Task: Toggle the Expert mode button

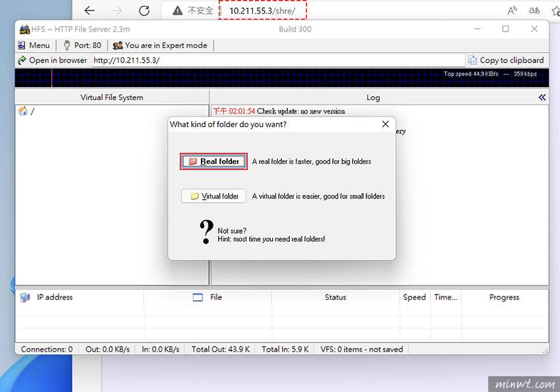Action: (160, 45)
